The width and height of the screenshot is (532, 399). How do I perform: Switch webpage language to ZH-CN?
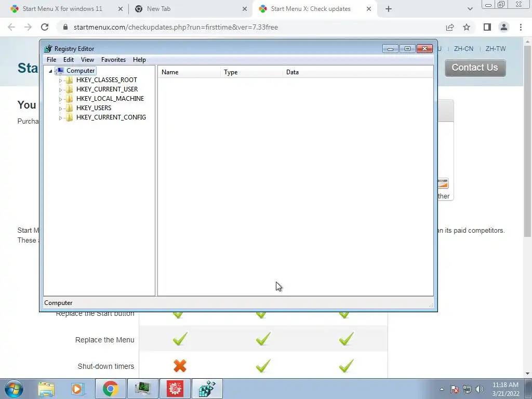(x=463, y=49)
